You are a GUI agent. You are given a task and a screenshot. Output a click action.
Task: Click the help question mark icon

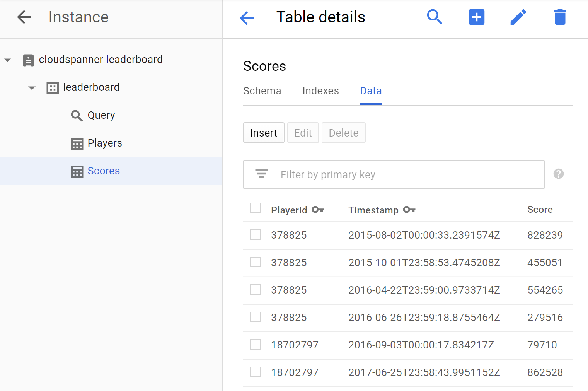point(558,174)
